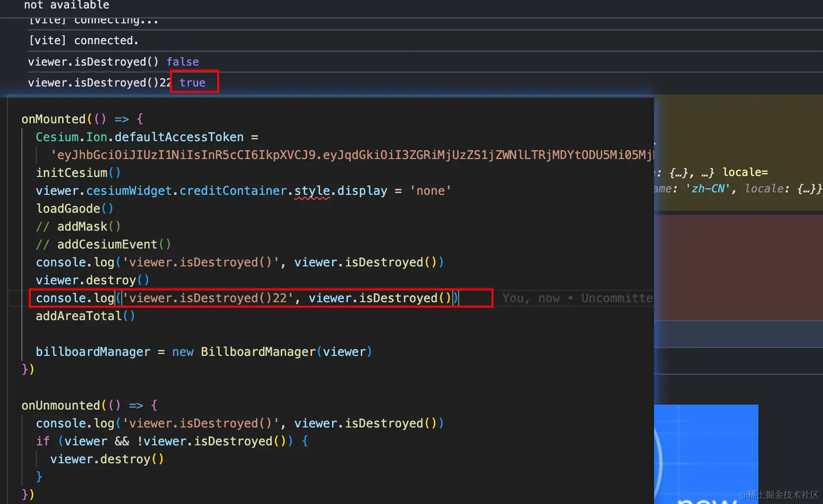The width and height of the screenshot is (823, 504).
Task: Place cursor in the highlighted console.log line
Action: (248, 298)
